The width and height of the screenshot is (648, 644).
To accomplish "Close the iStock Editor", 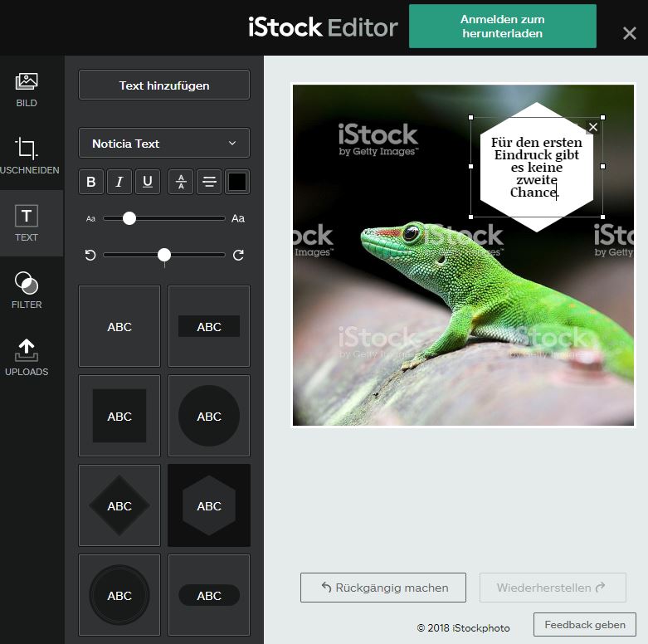I will [630, 33].
